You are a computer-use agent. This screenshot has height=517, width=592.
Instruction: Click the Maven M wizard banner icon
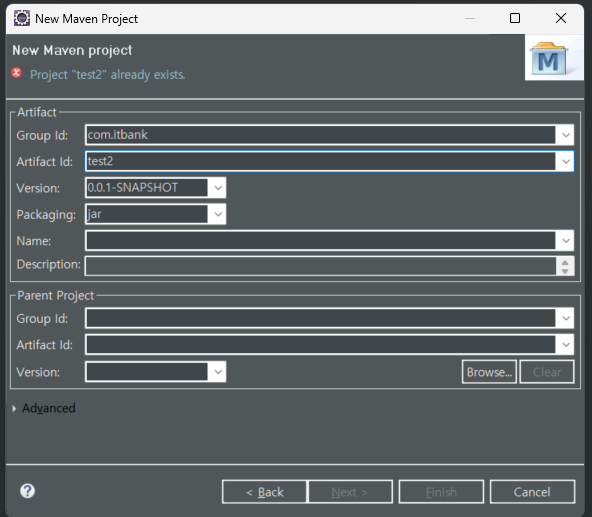pyautogui.click(x=549, y=58)
